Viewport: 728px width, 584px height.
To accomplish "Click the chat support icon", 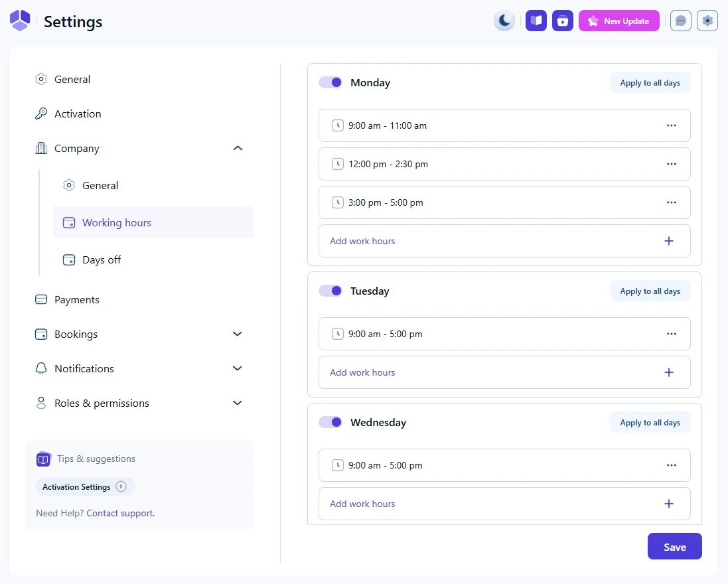I will point(680,21).
